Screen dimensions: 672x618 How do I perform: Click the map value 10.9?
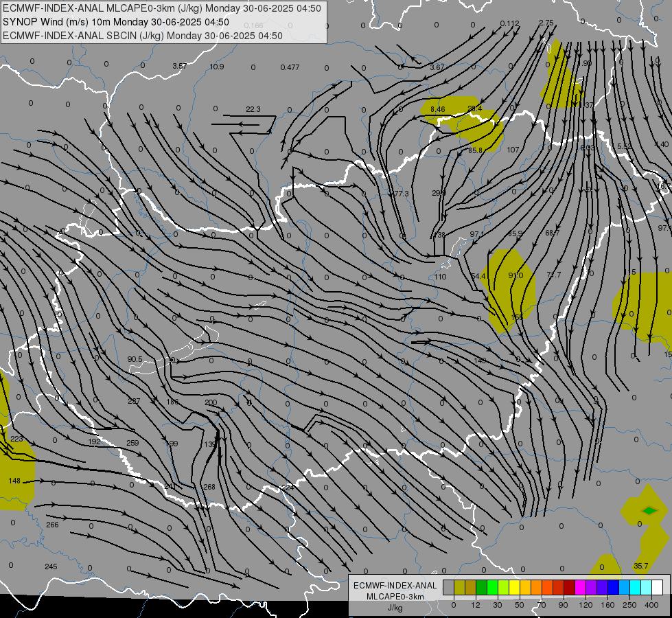point(217,67)
